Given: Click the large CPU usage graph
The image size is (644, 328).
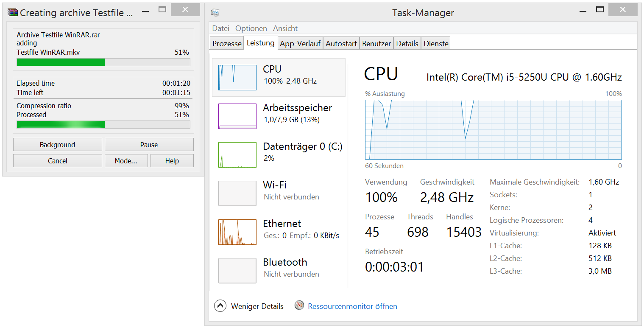Looking at the screenshot, I should pyautogui.click(x=493, y=130).
